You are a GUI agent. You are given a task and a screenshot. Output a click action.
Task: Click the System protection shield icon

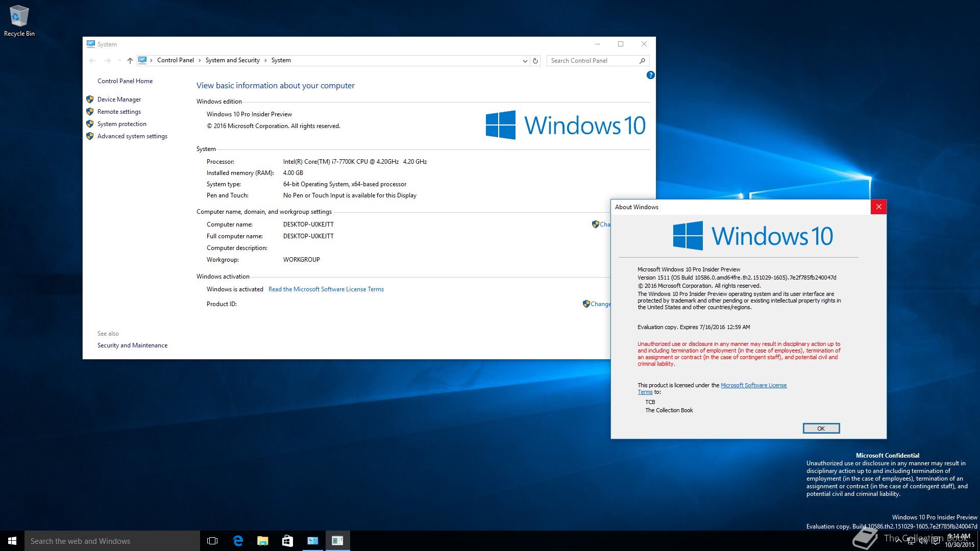point(90,124)
